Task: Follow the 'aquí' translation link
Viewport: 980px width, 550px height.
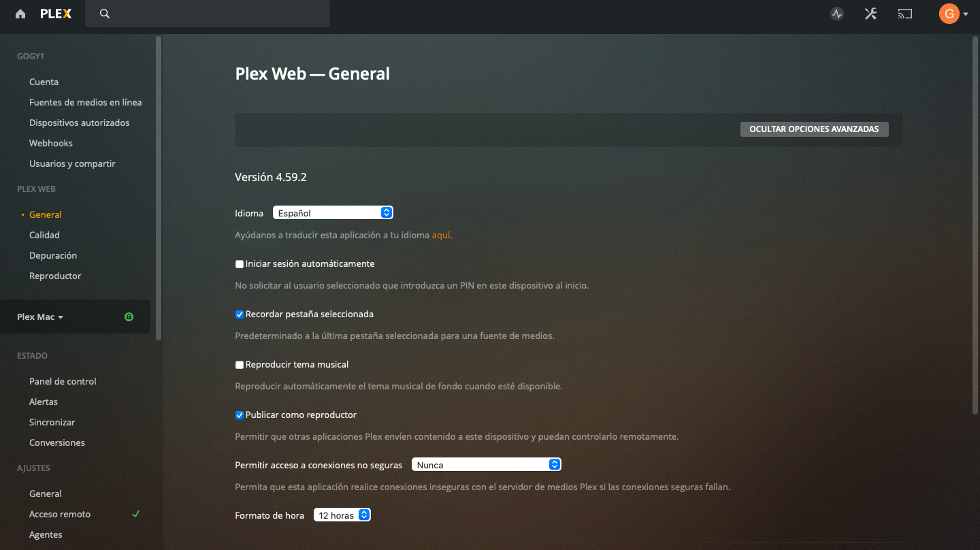Action: (x=440, y=236)
